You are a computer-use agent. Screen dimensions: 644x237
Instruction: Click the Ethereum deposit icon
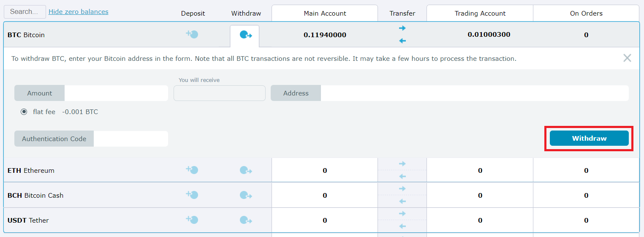(192, 170)
